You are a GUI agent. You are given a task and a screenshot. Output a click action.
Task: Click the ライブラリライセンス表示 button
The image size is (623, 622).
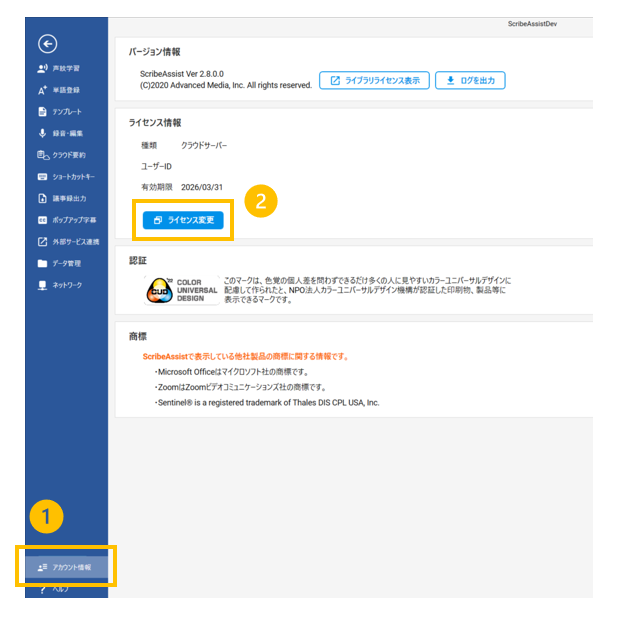(375, 81)
